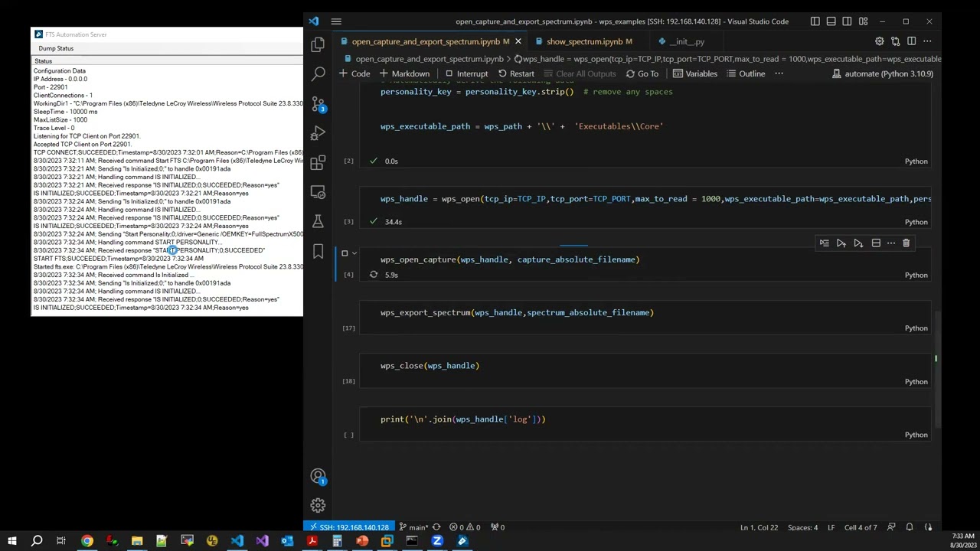Open the Run and Debug view

[318, 134]
